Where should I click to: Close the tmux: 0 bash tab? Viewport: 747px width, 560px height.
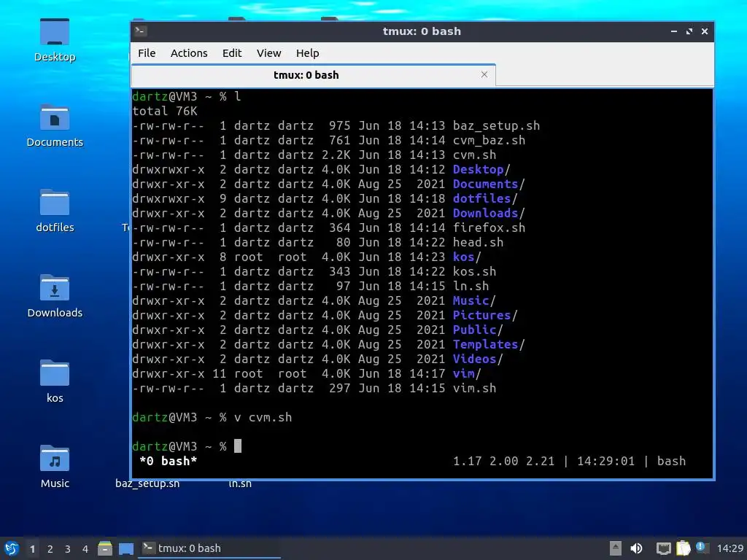pos(484,74)
